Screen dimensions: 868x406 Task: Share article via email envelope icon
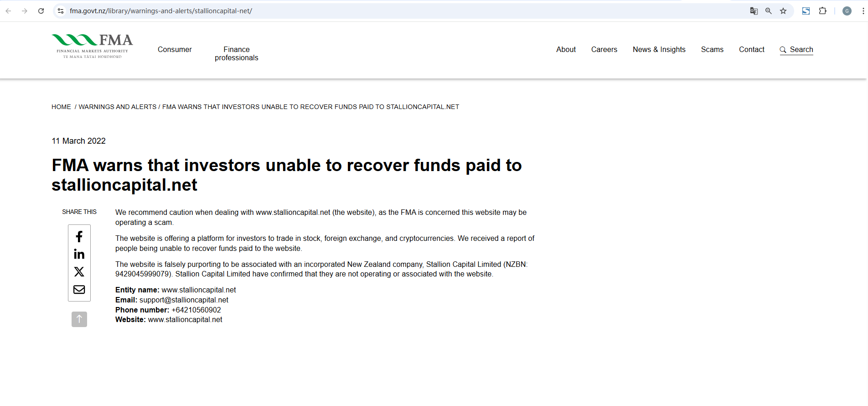(79, 290)
